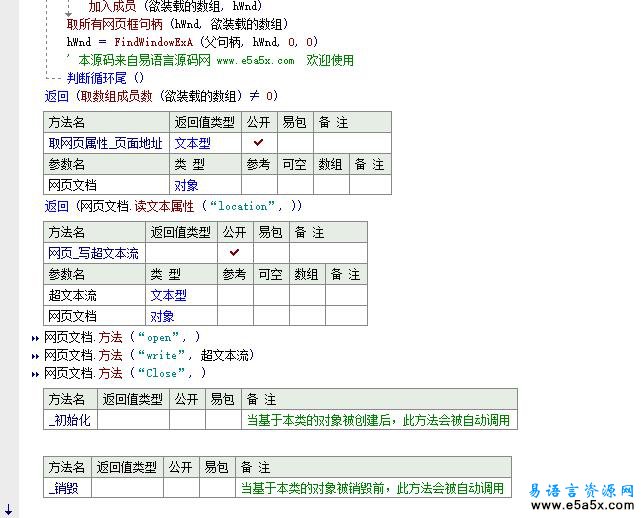Click 网页文档 parameter under 网页_写超文本流
Image resolution: width=643 pixels, height=518 pixels.
click(72, 316)
